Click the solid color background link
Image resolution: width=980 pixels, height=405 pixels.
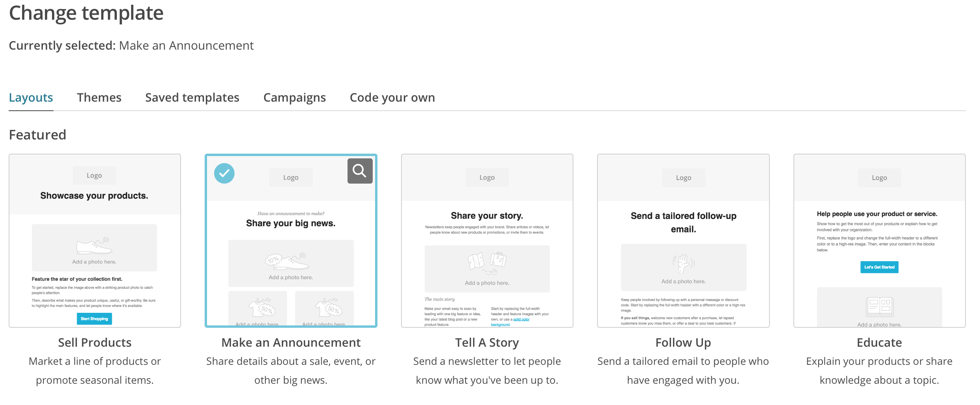pos(521,320)
